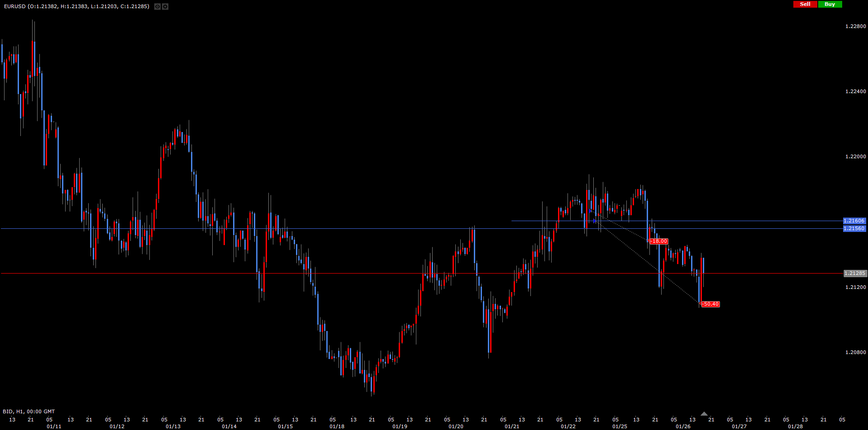Click the grey triangle time-axis marker
868x430 pixels.
tap(704, 414)
